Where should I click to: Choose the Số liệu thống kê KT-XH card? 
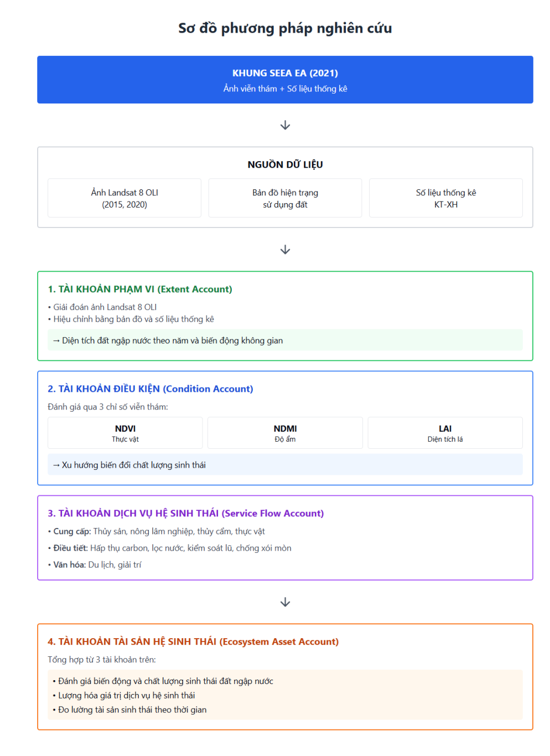coord(445,198)
